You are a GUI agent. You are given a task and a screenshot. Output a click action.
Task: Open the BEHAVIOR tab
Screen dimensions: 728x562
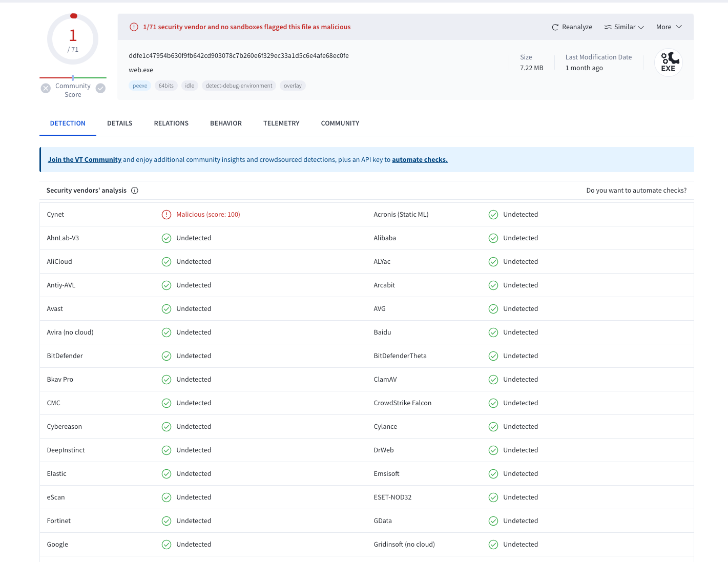[226, 123]
